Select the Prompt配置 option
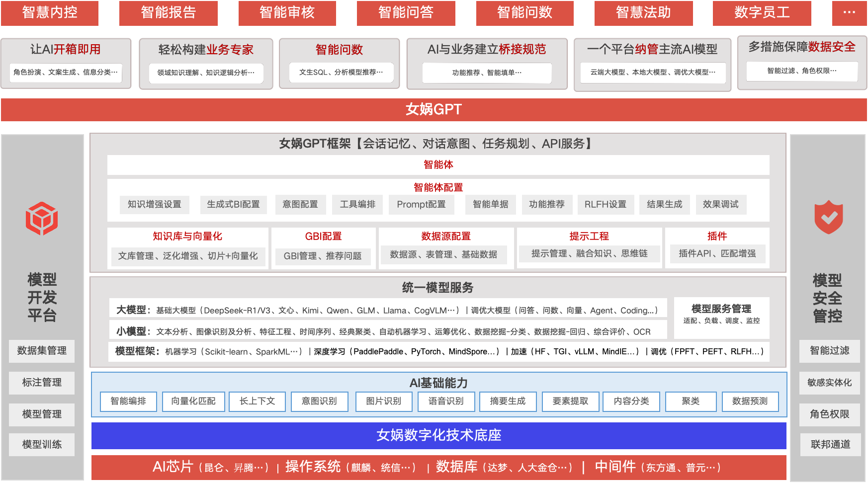The height and width of the screenshot is (483, 868). pos(421,204)
